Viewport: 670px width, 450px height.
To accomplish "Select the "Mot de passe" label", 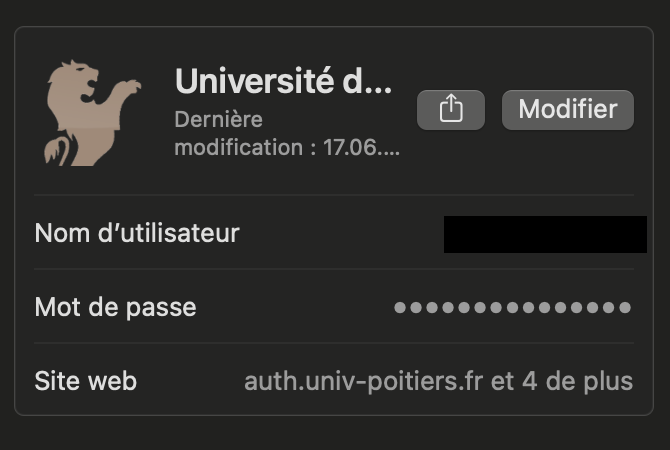I will [x=115, y=307].
